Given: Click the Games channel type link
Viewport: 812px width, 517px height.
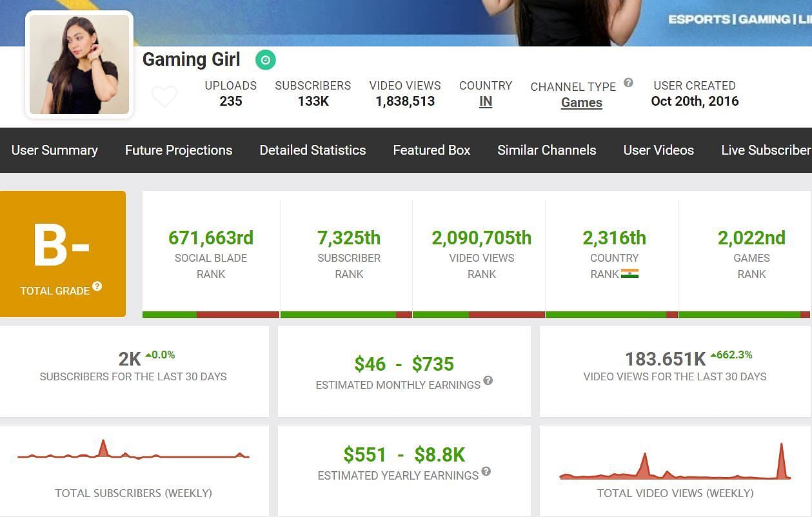Looking at the screenshot, I should tap(581, 102).
